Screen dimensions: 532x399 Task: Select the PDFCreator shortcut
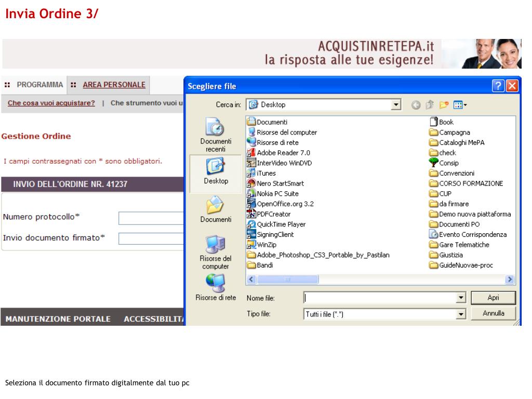(269, 214)
